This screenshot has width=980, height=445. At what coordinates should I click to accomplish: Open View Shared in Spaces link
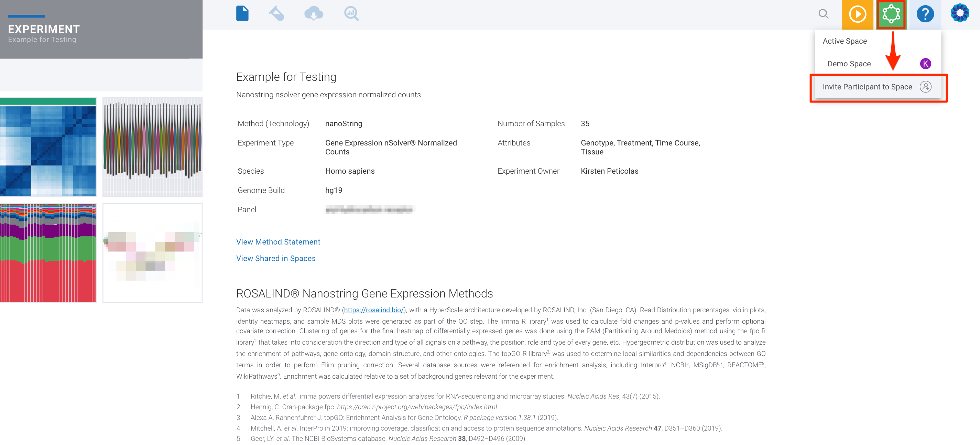pyautogui.click(x=276, y=258)
